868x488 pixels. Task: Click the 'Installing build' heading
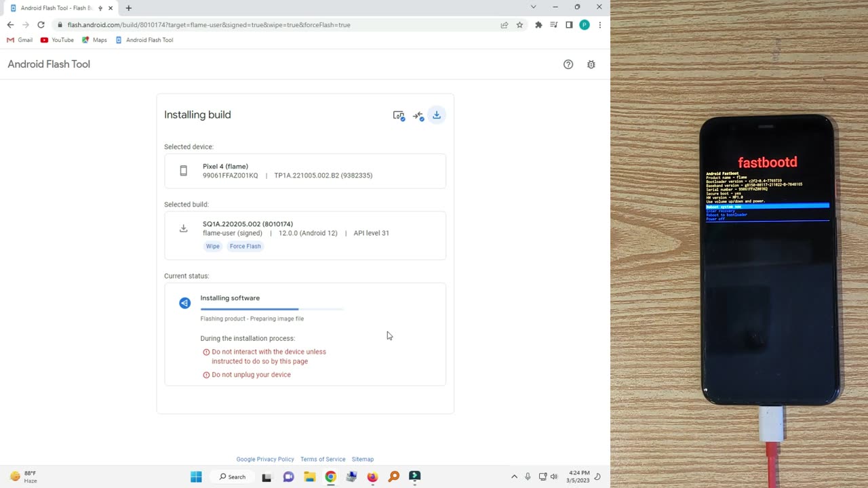click(197, 115)
